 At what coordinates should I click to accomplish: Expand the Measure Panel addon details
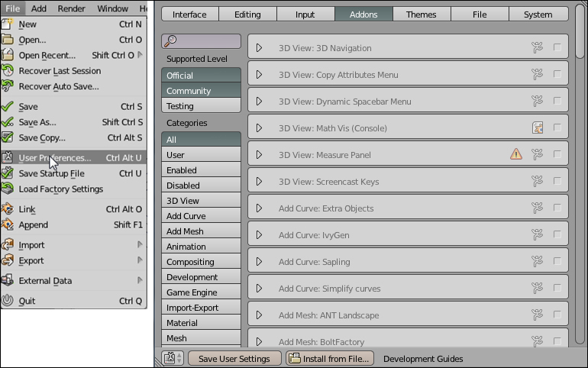[259, 155]
